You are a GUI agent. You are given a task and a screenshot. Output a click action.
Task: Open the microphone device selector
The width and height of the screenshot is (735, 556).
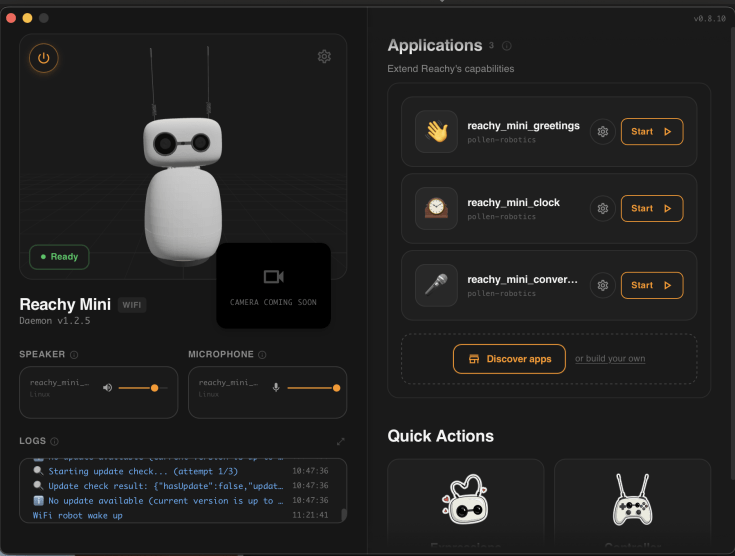(x=229, y=387)
